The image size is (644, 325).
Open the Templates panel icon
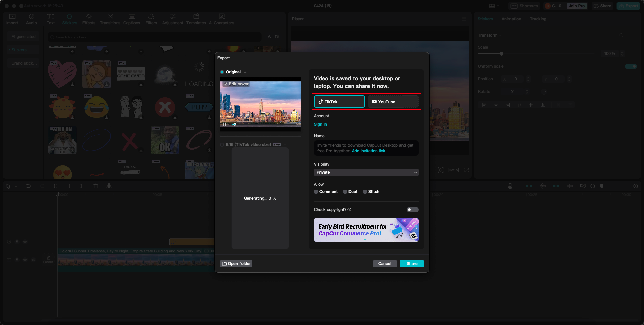coord(196,16)
